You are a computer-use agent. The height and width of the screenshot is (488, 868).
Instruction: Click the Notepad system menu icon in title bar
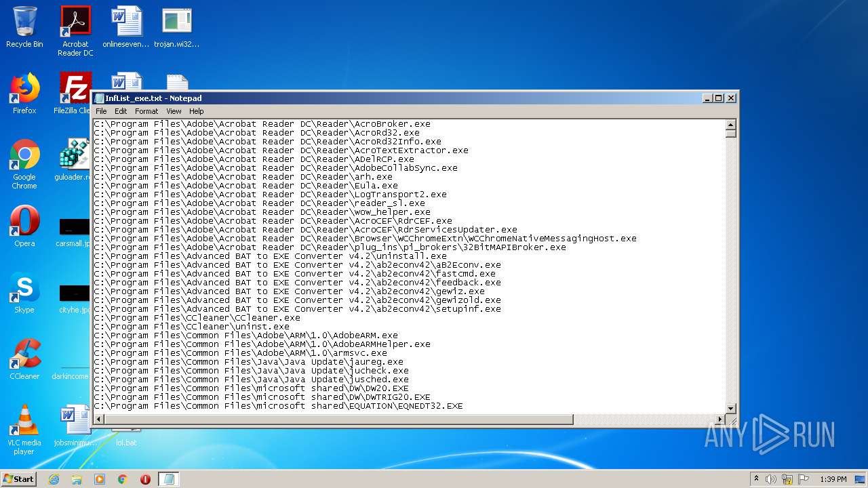[99, 98]
